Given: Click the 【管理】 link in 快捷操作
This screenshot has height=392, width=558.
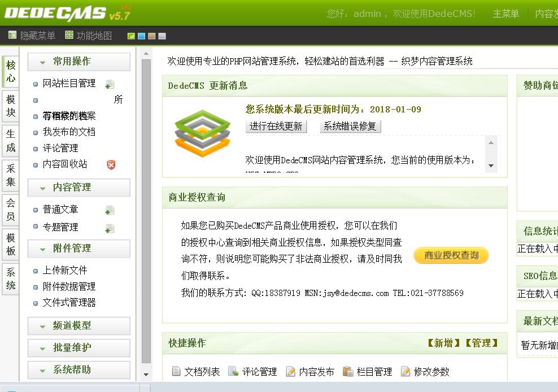Looking at the screenshot, I should [482, 343].
